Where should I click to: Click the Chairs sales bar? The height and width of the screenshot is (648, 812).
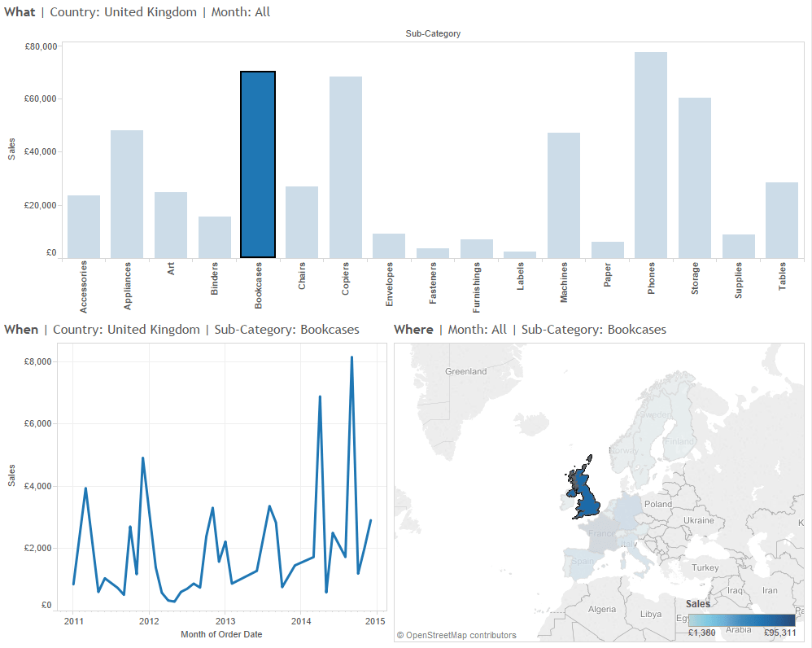pos(302,222)
